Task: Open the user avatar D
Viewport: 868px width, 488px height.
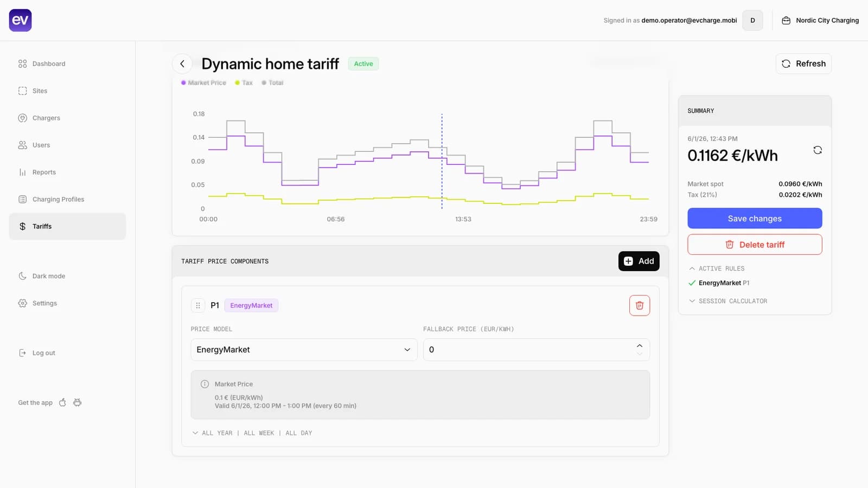Action: tap(752, 20)
